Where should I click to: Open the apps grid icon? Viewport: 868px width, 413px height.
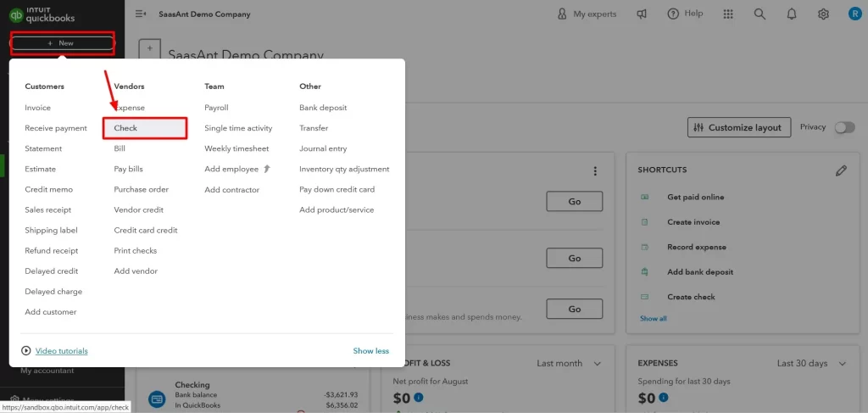click(x=728, y=14)
